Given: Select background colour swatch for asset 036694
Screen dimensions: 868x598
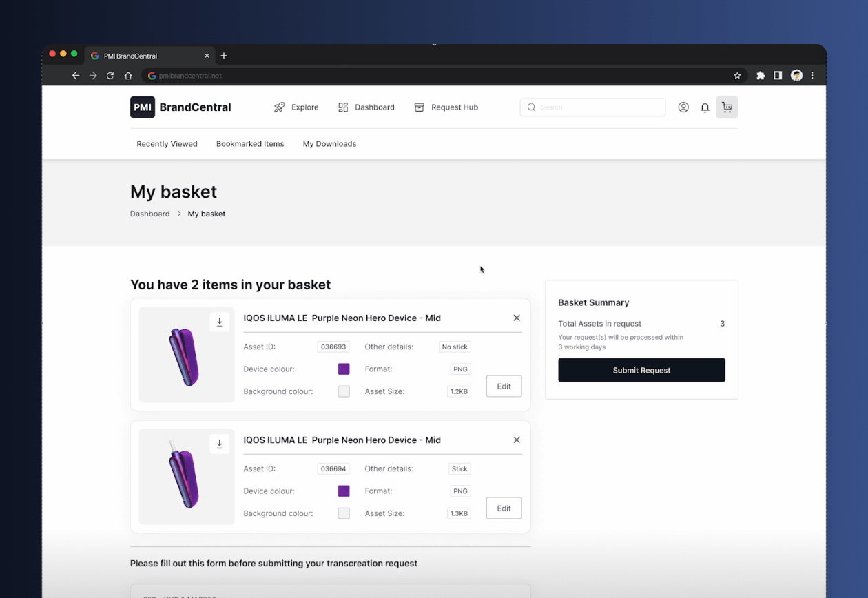Looking at the screenshot, I should [344, 513].
